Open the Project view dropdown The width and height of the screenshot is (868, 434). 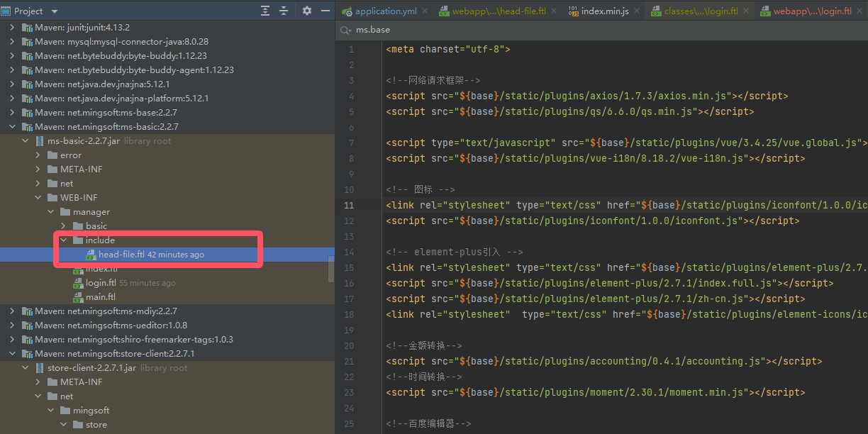pos(55,11)
